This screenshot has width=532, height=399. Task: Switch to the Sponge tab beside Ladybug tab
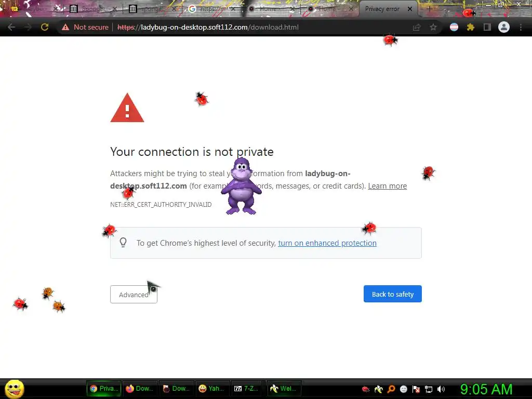94,9
